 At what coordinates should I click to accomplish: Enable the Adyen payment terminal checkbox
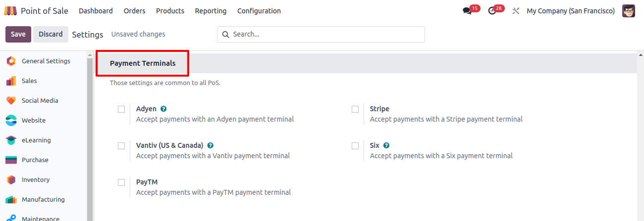pyautogui.click(x=121, y=109)
